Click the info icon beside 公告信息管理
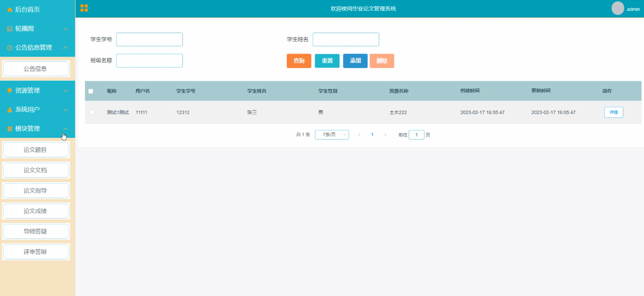Screen dimensions: 644x296 10,48
